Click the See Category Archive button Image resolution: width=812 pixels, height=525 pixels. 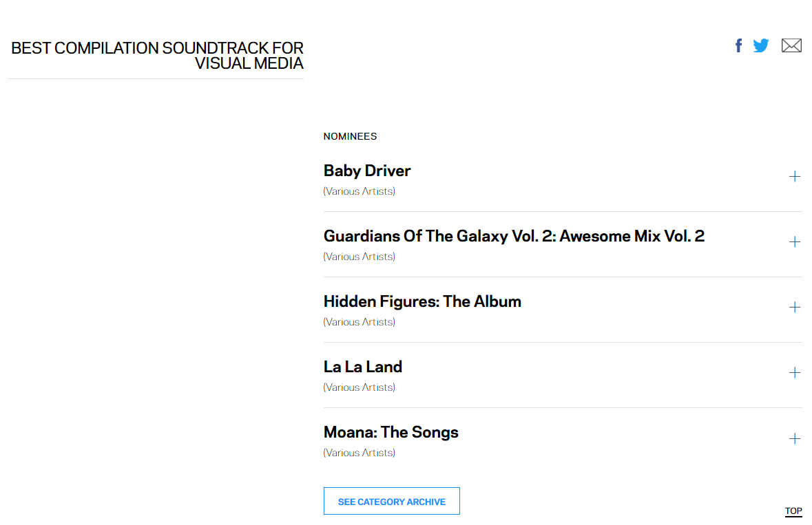pyautogui.click(x=391, y=502)
